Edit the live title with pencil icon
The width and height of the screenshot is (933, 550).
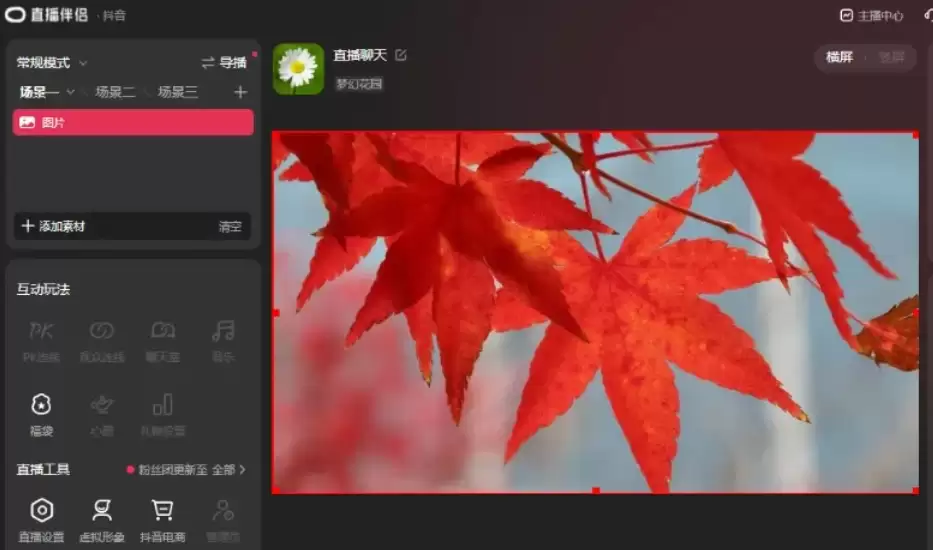(400, 55)
